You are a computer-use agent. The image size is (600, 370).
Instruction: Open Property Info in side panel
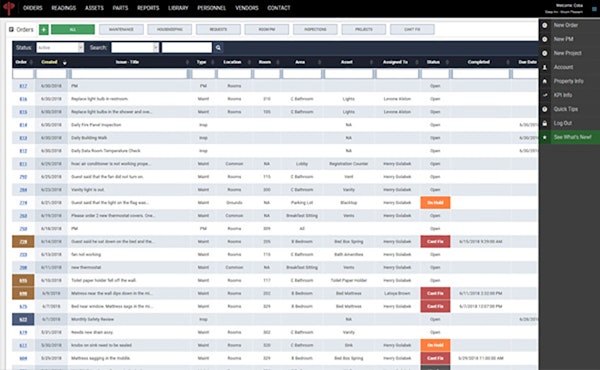[x=568, y=81]
